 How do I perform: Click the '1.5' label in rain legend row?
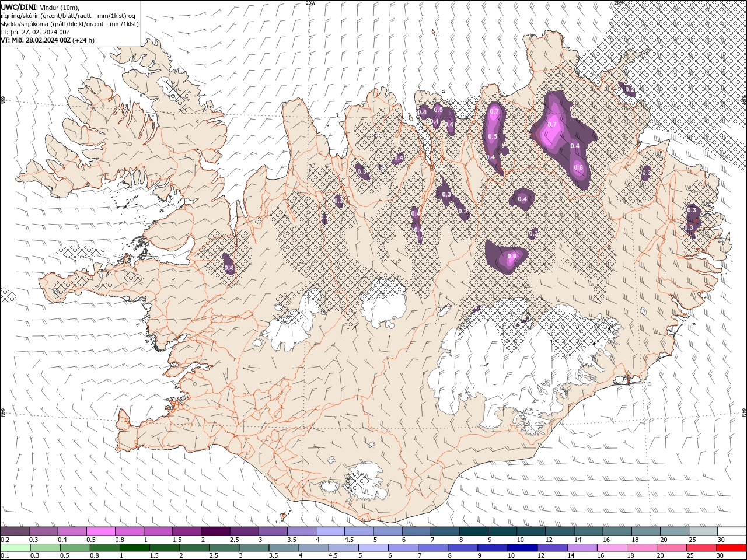click(x=154, y=555)
